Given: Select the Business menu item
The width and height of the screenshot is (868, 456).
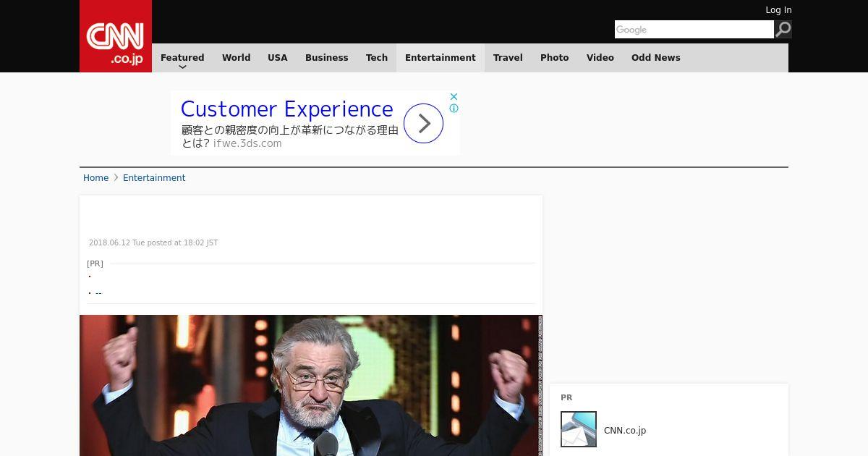Looking at the screenshot, I should tap(326, 58).
